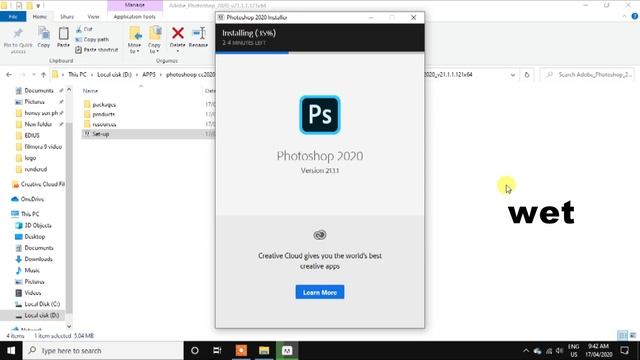Screen dimensions: 640x360
Task: Open the Copy to dropdown button
Action: [154, 40]
